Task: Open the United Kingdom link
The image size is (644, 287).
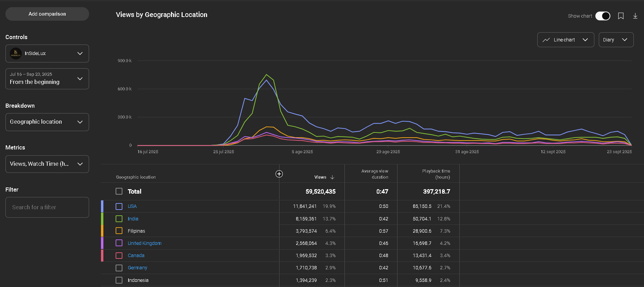Action: click(145, 243)
